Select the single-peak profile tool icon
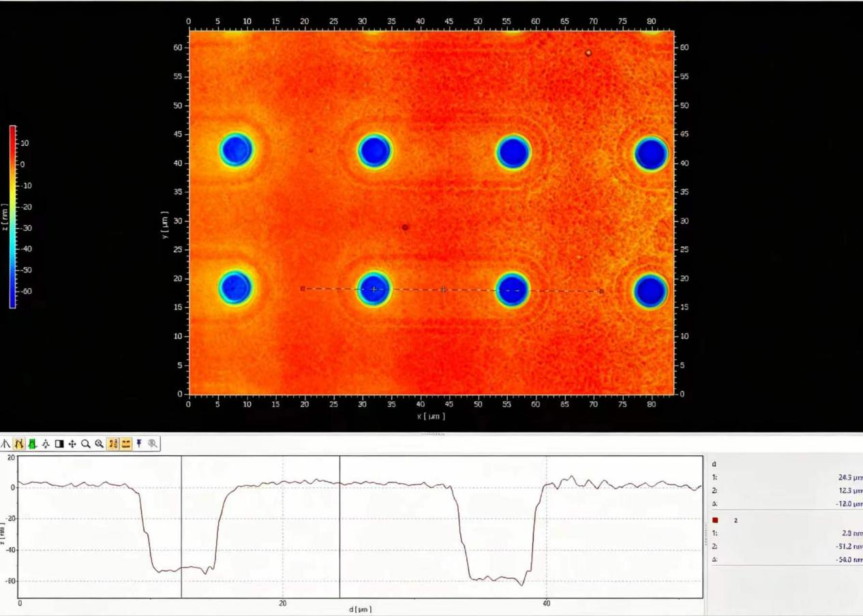This screenshot has width=863, height=616. tap(5, 444)
